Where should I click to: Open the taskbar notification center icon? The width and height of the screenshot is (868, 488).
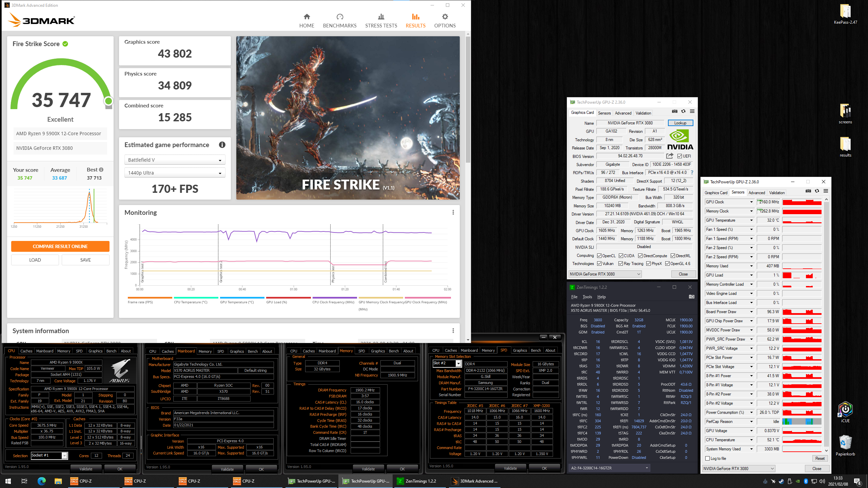[x=857, y=481]
